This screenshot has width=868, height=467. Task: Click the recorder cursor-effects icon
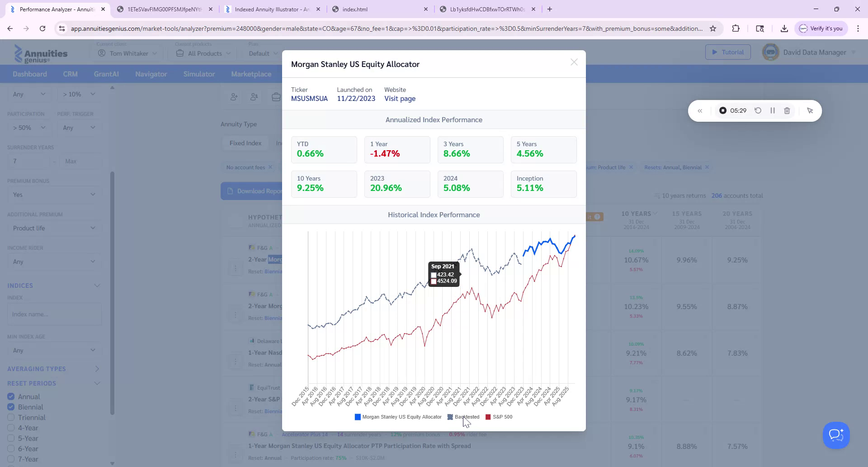click(810, 111)
